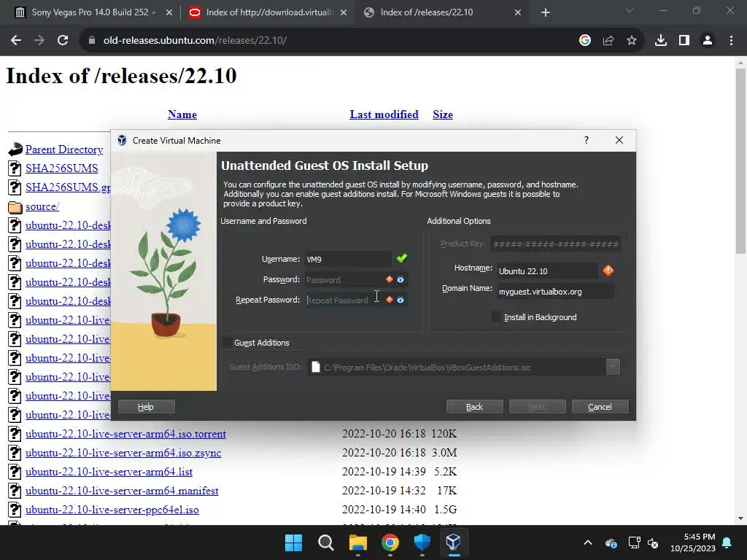
Task: Click the browser forward arrow
Action: [x=39, y=41]
